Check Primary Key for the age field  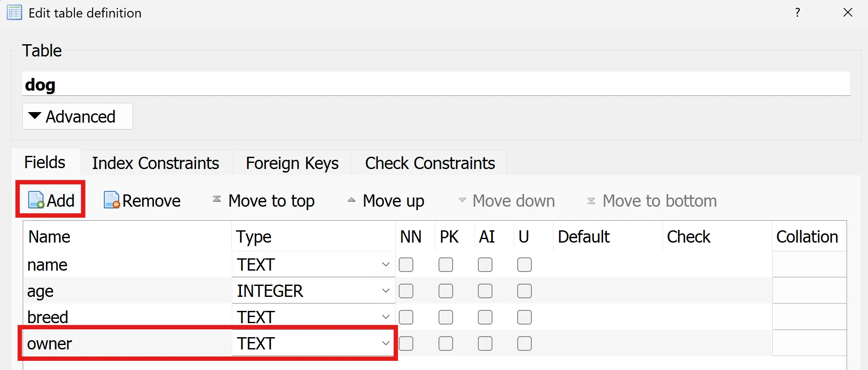446,291
